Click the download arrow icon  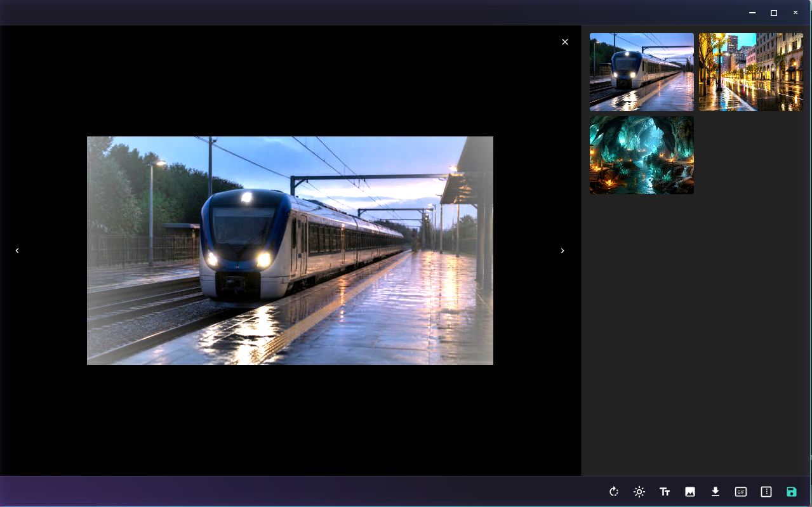tap(715, 492)
